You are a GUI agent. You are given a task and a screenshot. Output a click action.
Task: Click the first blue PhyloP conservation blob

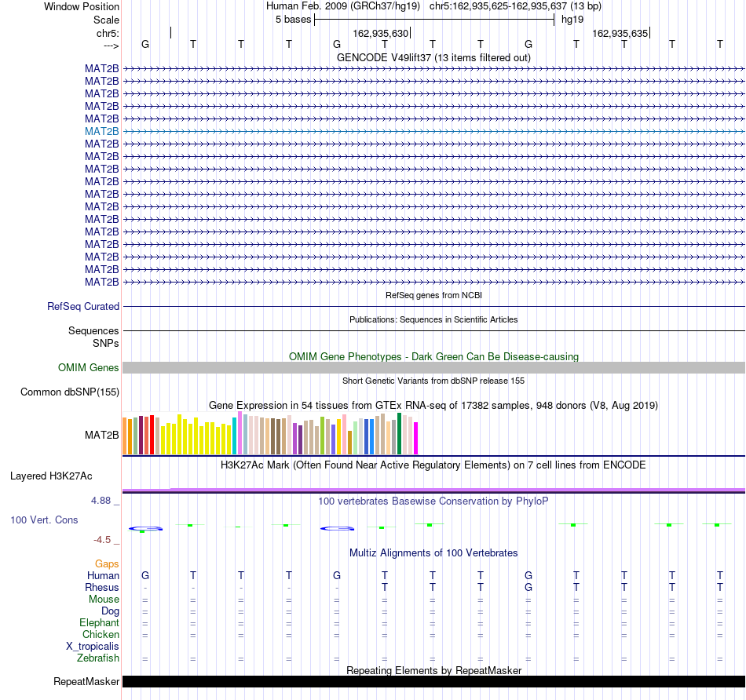tap(145, 528)
